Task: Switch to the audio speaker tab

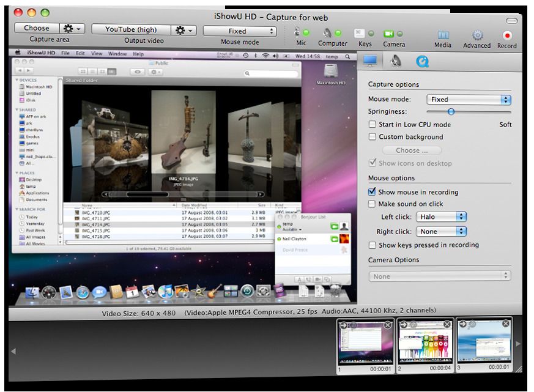Action: tap(396, 61)
